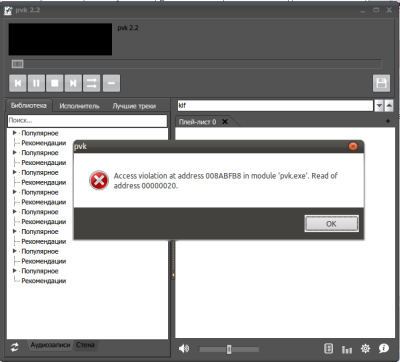This screenshot has width=400, height=362.
Task: Close the pvk error dialog with the orange button
Action: point(353,146)
